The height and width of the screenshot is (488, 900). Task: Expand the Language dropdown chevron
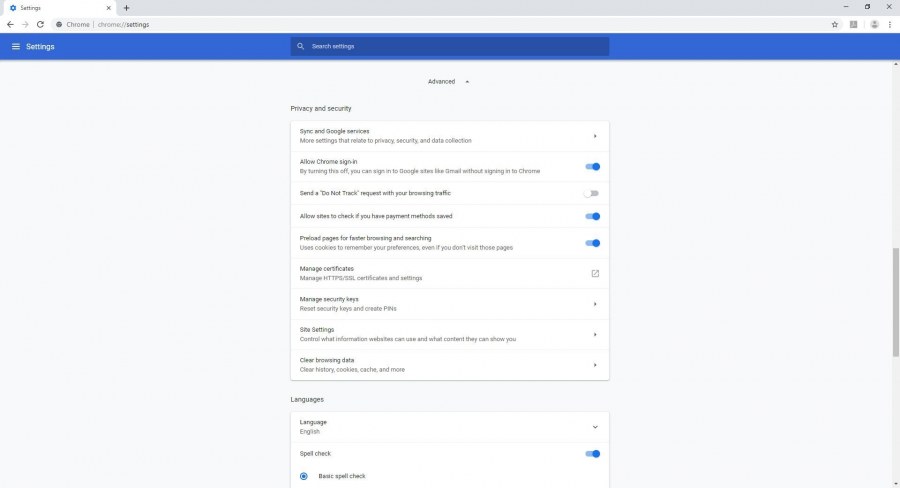point(594,427)
